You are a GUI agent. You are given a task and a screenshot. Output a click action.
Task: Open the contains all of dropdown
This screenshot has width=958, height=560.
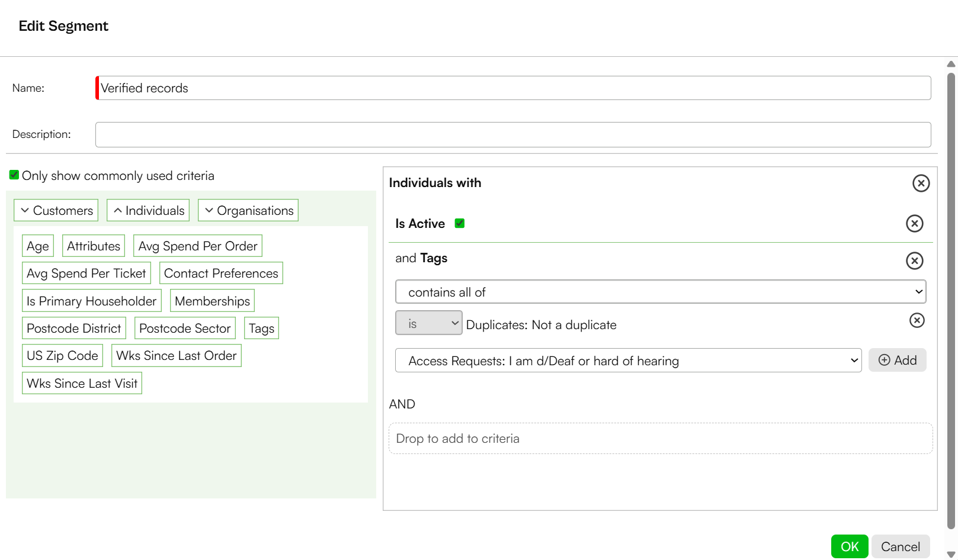click(x=661, y=292)
